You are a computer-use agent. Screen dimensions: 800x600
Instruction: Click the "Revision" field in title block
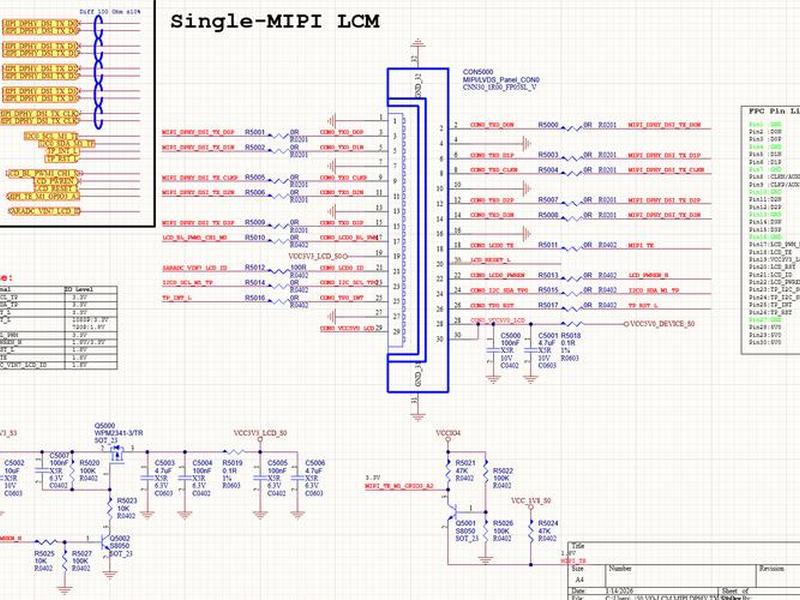[771, 568]
